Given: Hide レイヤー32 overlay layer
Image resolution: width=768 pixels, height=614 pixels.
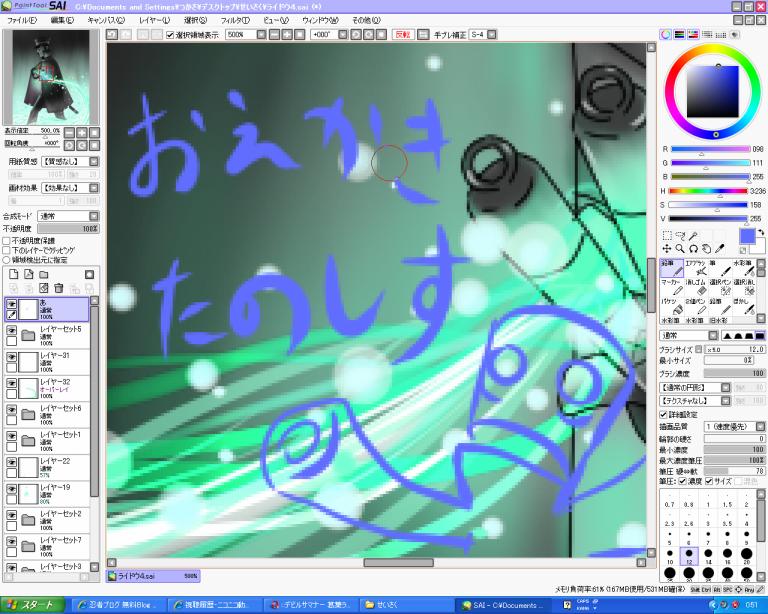Looking at the screenshot, I should 11,383.
